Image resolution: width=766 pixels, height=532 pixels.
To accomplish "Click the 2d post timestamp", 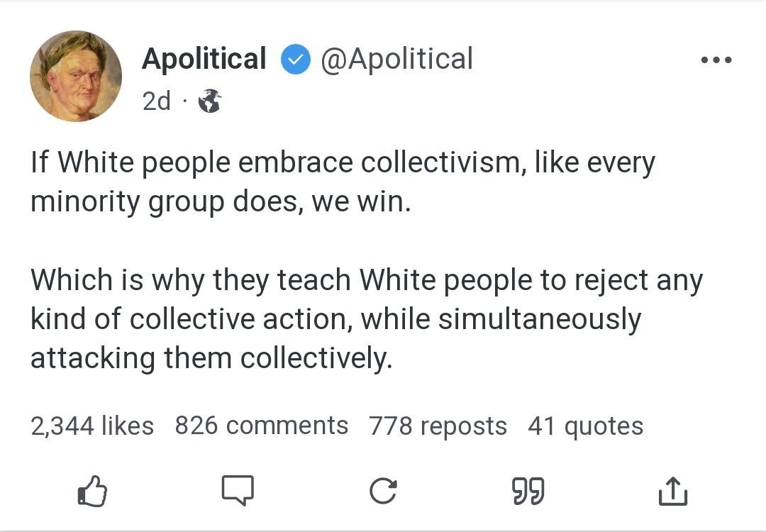I will [156, 101].
